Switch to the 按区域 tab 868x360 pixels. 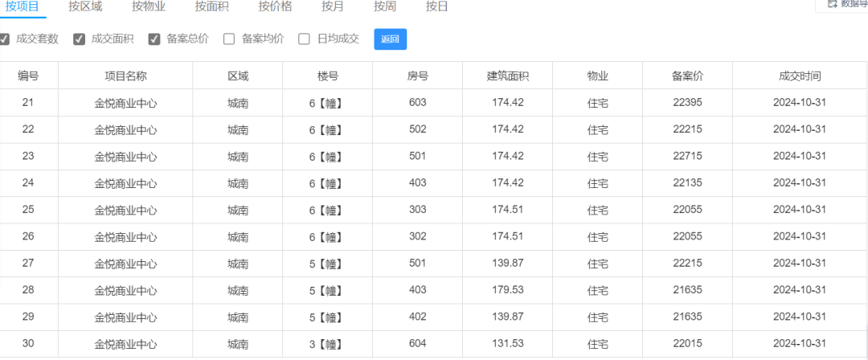tap(85, 6)
